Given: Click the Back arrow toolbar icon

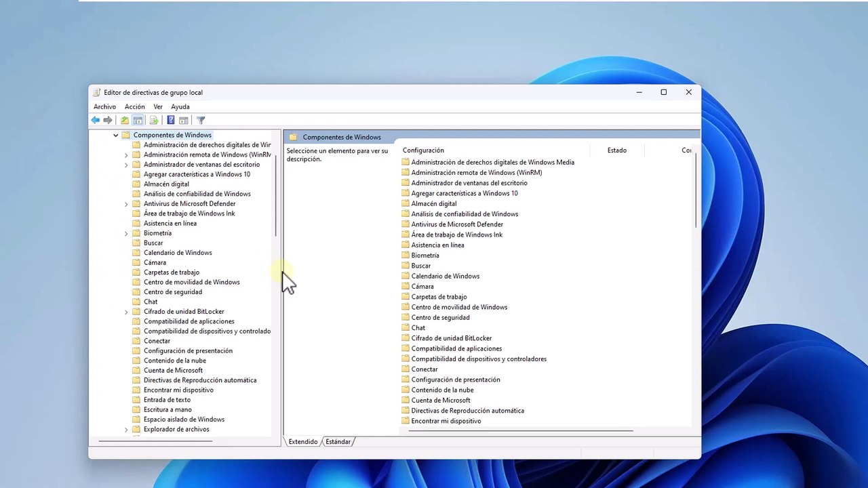Looking at the screenshot, I should pos(96,120).
